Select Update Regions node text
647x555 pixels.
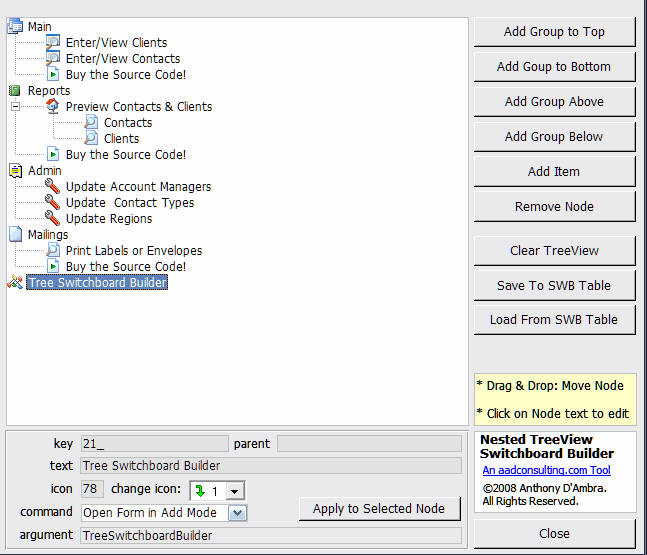point(109,219)
